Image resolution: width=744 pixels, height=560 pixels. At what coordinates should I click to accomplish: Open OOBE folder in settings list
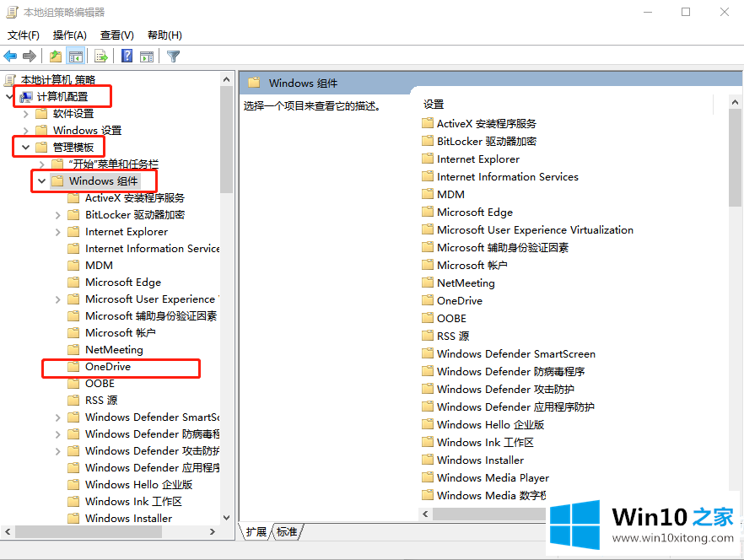[x=451, y=319]
